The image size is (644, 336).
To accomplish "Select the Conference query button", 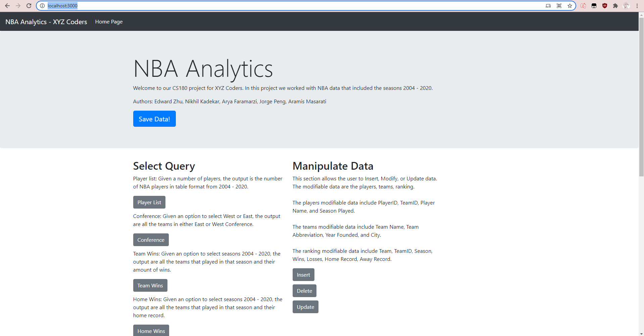I will (x=151, y=239).
